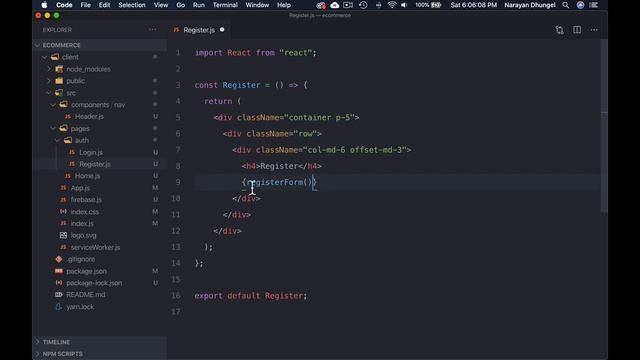Click the info icon beside README.md
The width and height of the screenshot is (640, 360).
59,295
